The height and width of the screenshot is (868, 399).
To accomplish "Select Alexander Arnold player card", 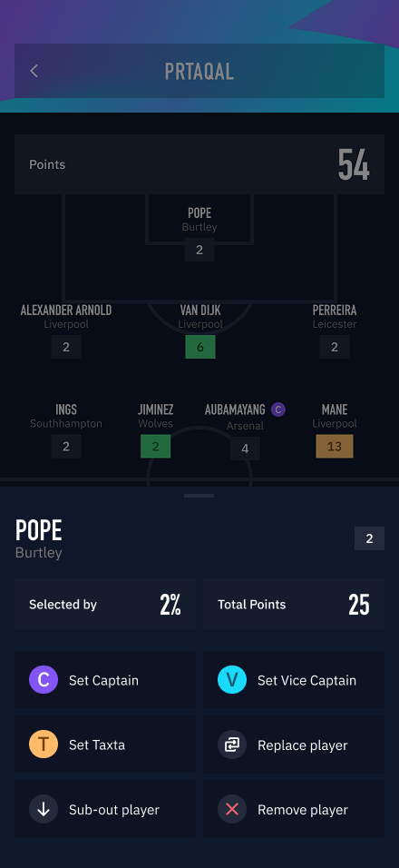I will click(66, 331).
